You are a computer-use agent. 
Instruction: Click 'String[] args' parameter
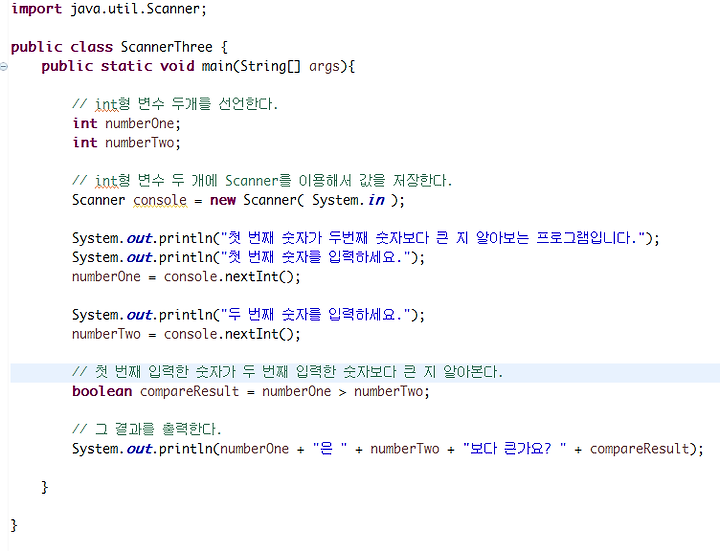click(290, 67)
